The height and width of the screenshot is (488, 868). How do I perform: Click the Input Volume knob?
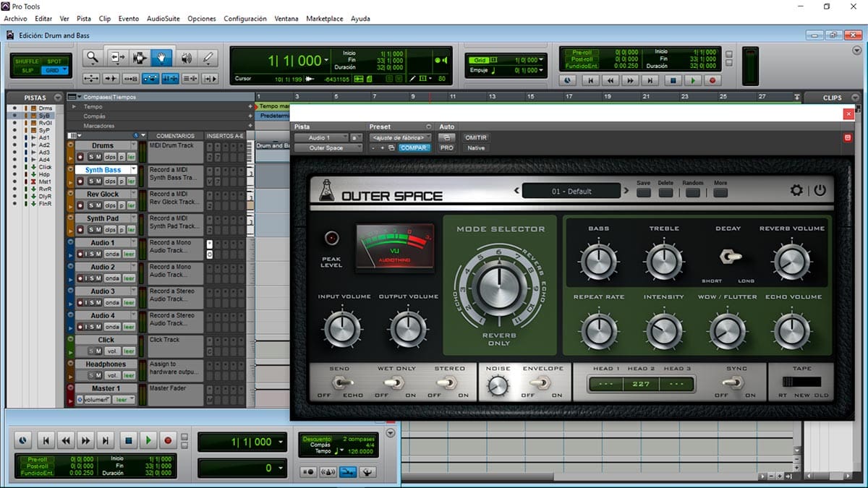(344, 328)
